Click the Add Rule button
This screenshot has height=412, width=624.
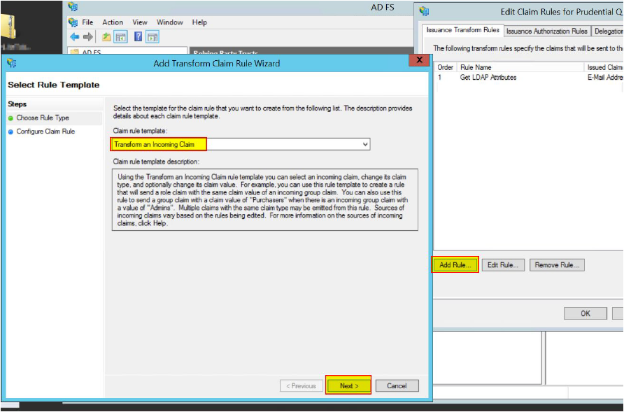[455, 265]
